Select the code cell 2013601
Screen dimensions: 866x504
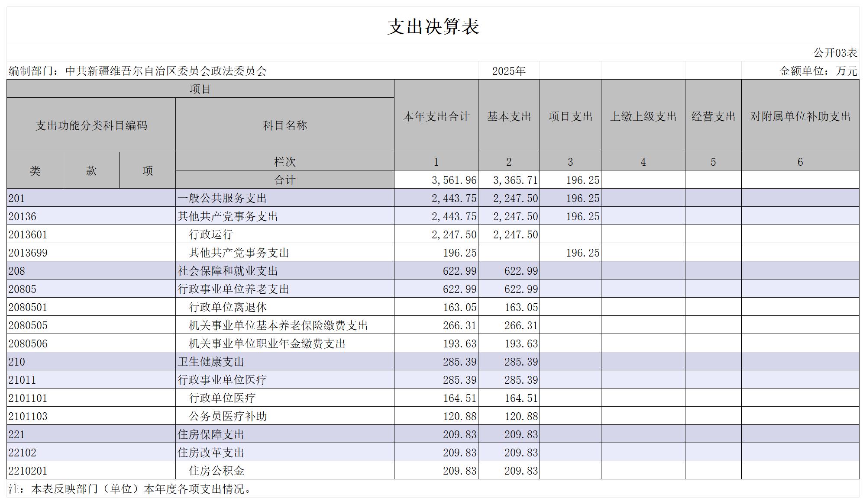tap(91, 234)
